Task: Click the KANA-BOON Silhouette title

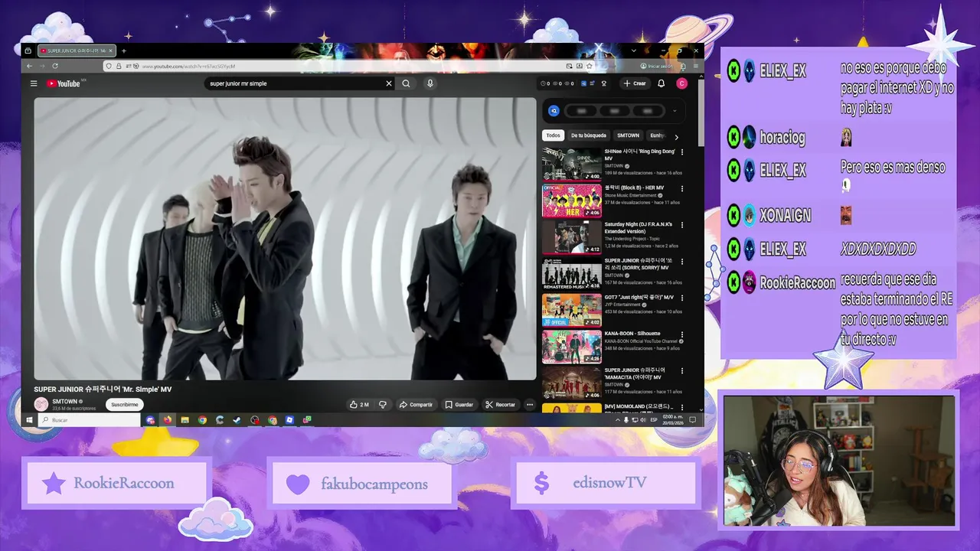Action: (x=632, y=334)
